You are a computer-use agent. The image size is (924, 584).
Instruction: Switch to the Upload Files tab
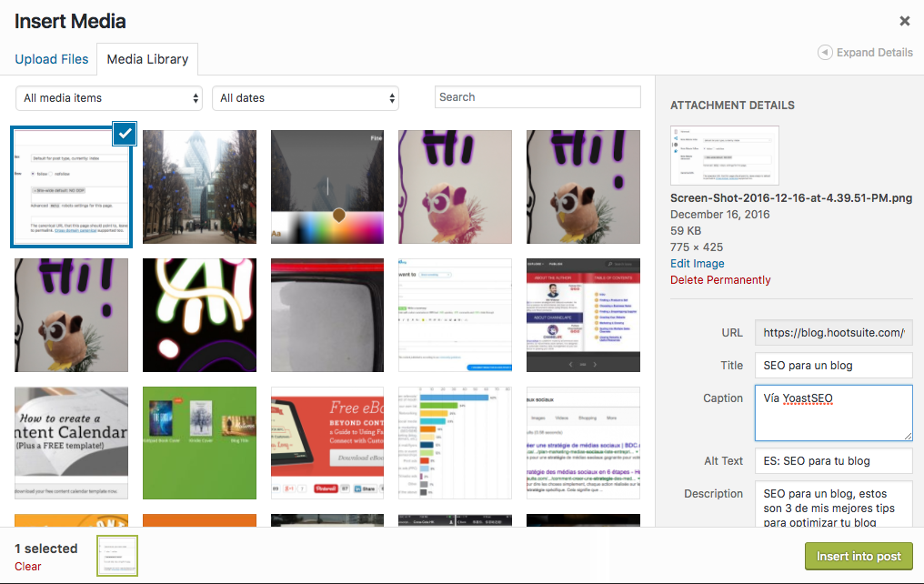point(51,59)
